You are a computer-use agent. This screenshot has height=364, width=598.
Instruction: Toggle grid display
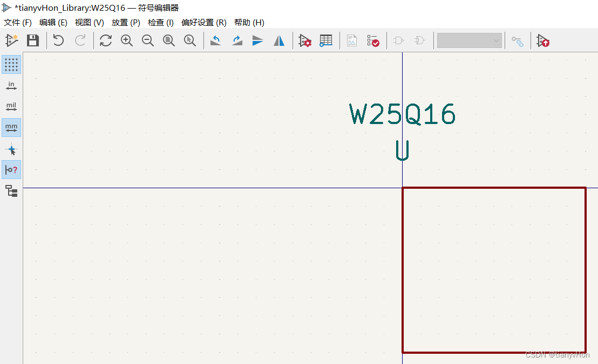(11, 64)
